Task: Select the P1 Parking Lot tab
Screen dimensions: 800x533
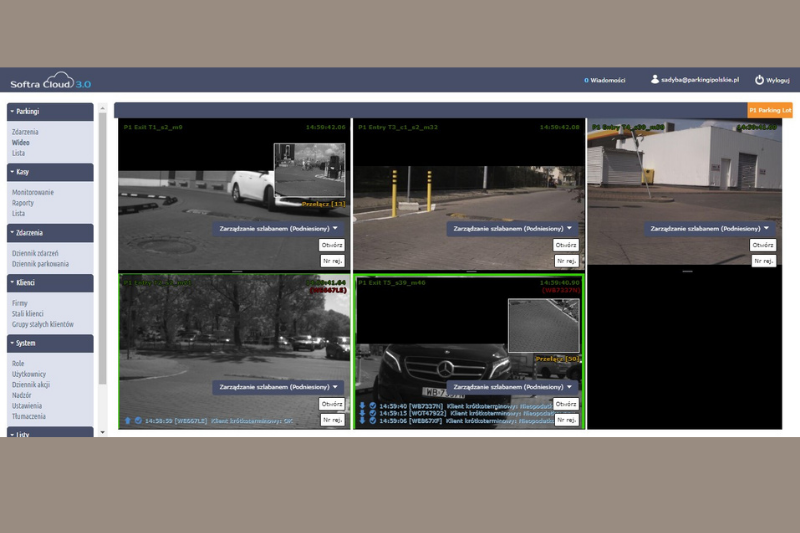Action: point(770,111)
